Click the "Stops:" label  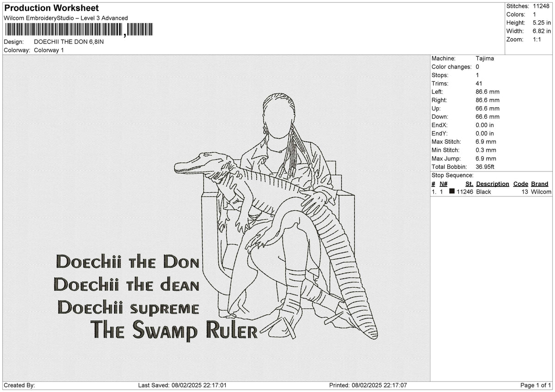tap(440, 75)
